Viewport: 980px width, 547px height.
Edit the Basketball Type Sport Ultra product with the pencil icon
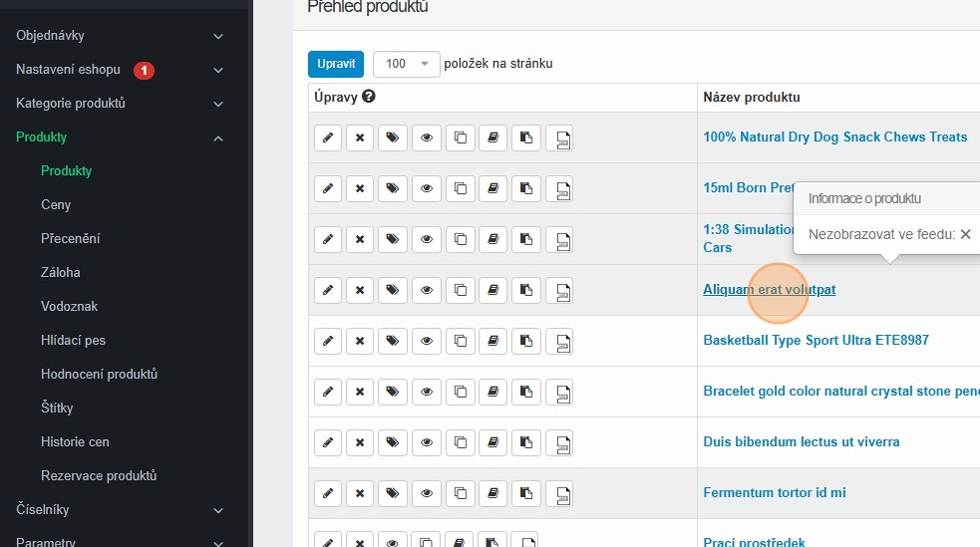pyautogui.click(x=328, y=341)
